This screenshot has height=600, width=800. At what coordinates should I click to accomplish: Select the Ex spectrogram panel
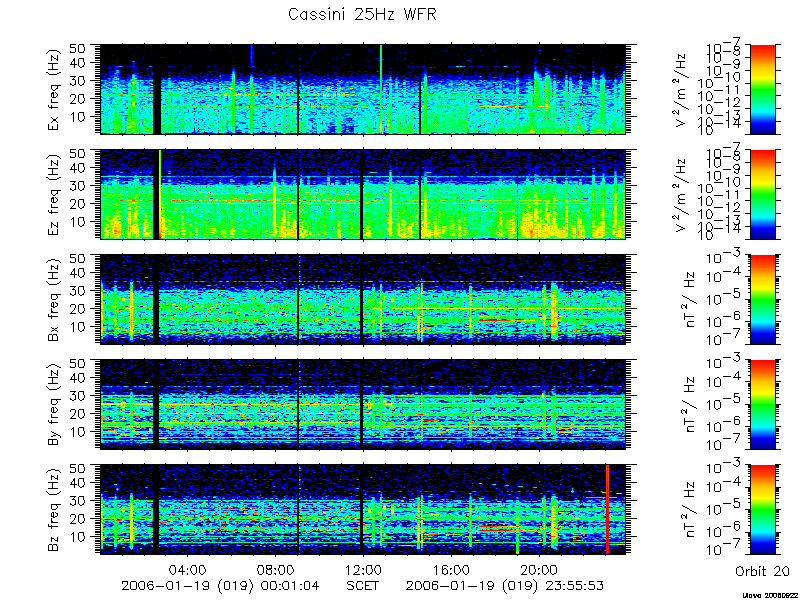coord(362,89)
